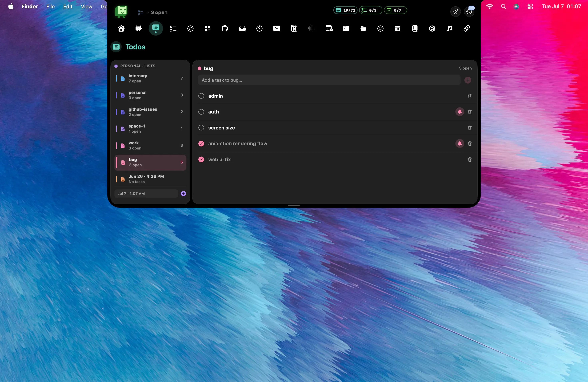Open the camera shutter toolbar icon
The height and width of the screenshot is (382, 588).
pyautogui.click(x=432, y=28)
